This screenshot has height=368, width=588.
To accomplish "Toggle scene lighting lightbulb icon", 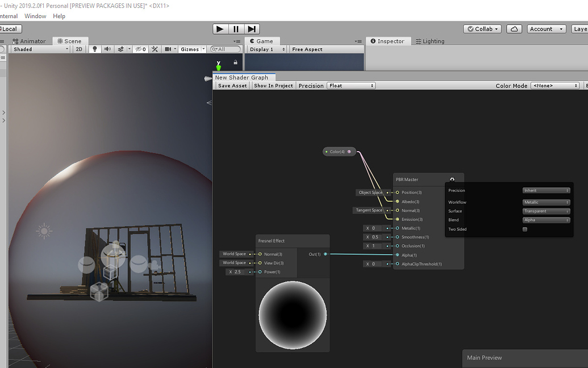I will point(95,49).
